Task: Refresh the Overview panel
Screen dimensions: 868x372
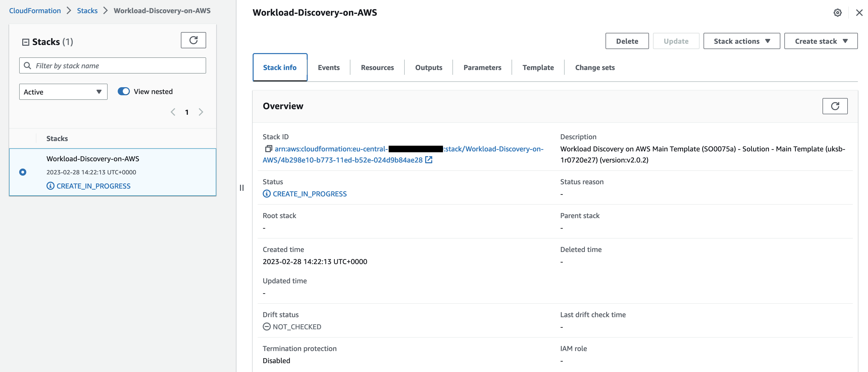Action: 835,106
